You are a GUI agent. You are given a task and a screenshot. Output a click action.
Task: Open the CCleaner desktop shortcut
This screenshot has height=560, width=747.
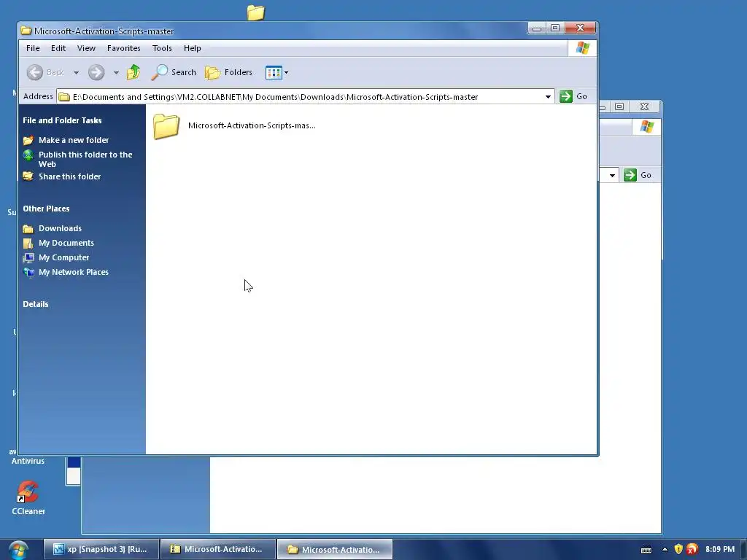click(28, 497)
